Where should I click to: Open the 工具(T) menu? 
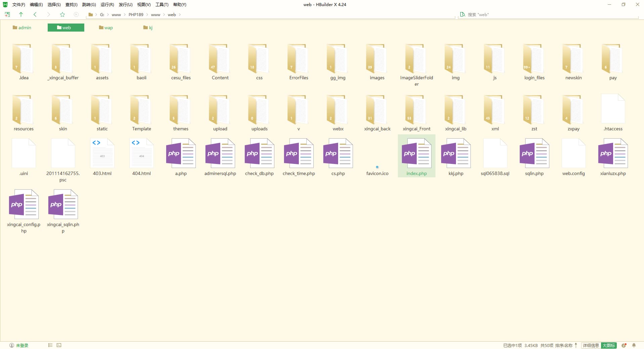162,5
